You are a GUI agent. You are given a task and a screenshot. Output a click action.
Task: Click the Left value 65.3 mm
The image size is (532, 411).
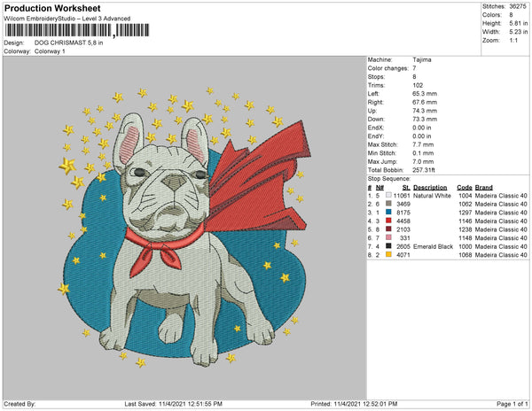tap(425, 94)
